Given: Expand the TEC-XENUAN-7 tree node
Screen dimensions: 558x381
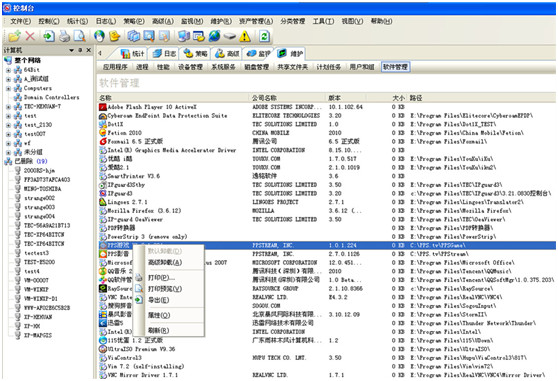Looking at the screenshot, I should 9,106.
